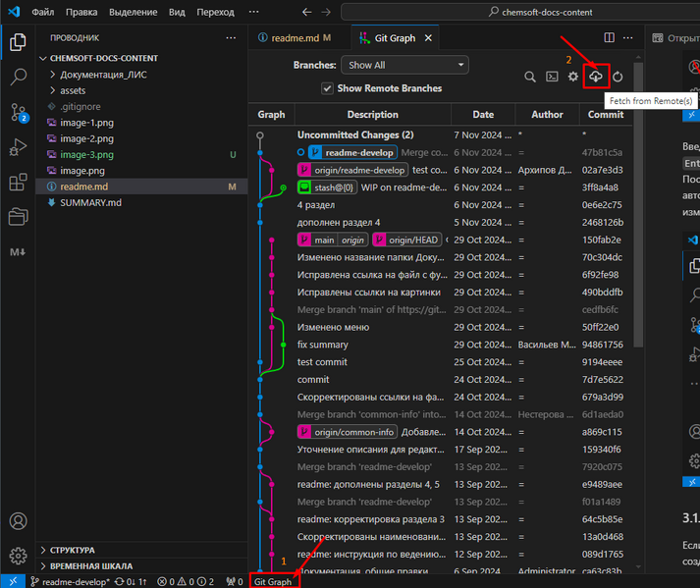This screenshot has height=588, width=700.
Task: Click the Git Graph vertical scrollbar
Action: coord(638,205)
